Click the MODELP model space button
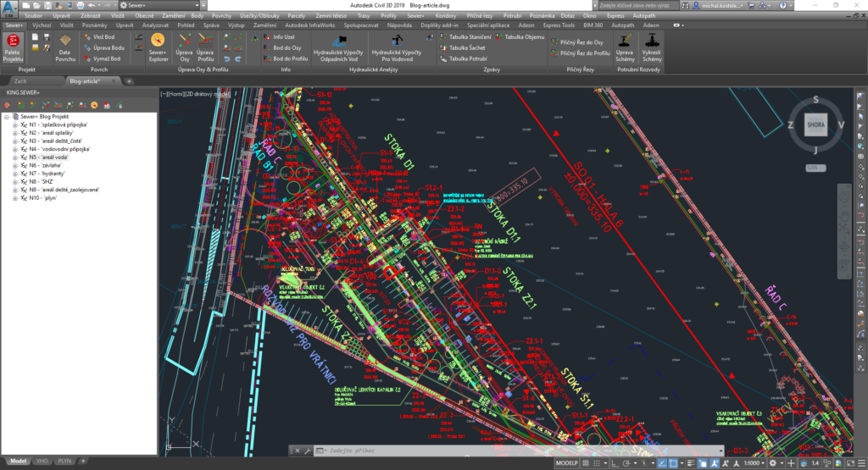 tap(566, 463)
